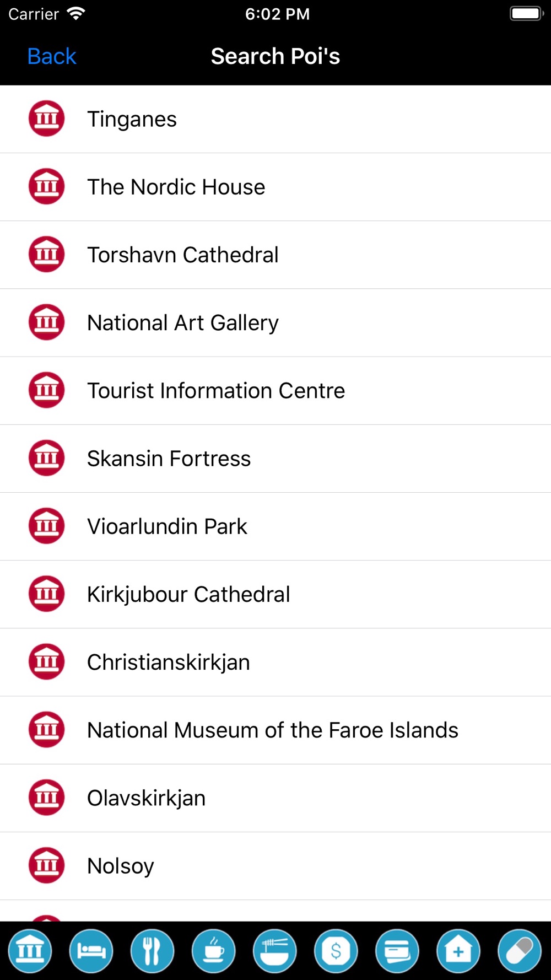Image resolution: width=551 pixels, height=980 pixels.
Task: Select the museum attractions category icon
Action: coord(30,951)
